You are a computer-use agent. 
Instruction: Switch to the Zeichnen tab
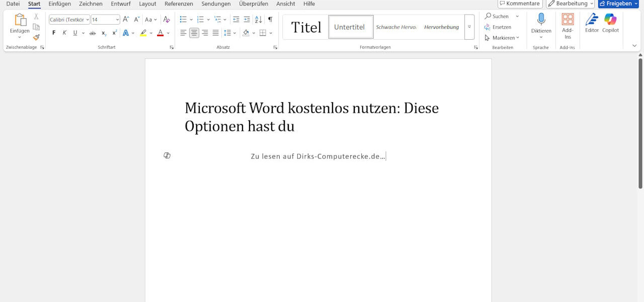pyautogui.click(x=91, y=4)
